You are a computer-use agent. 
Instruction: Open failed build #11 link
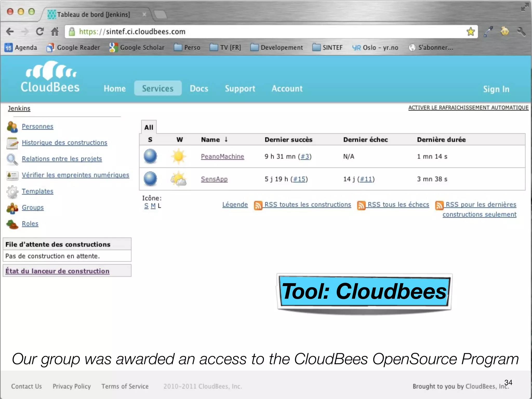[366, 179]
